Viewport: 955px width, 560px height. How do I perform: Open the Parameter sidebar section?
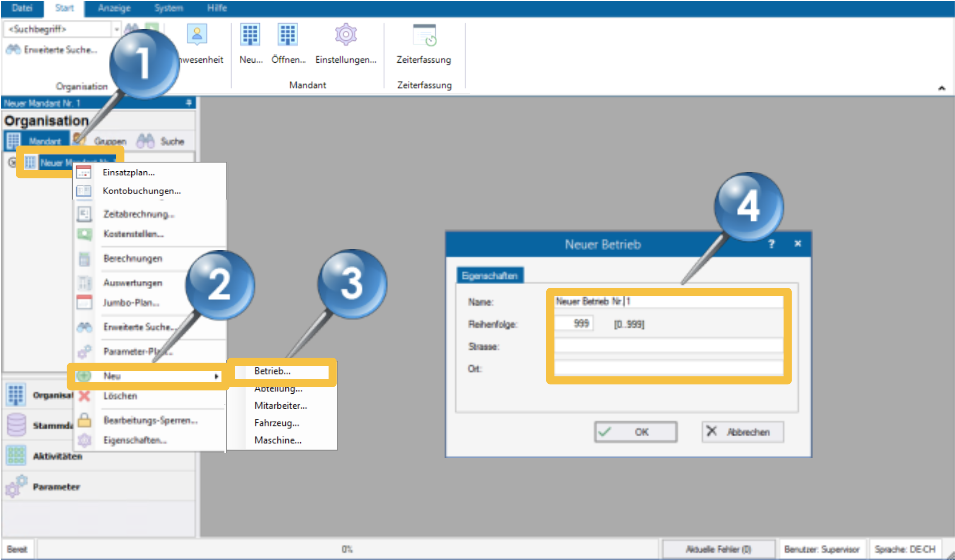(x=56, y=487)
